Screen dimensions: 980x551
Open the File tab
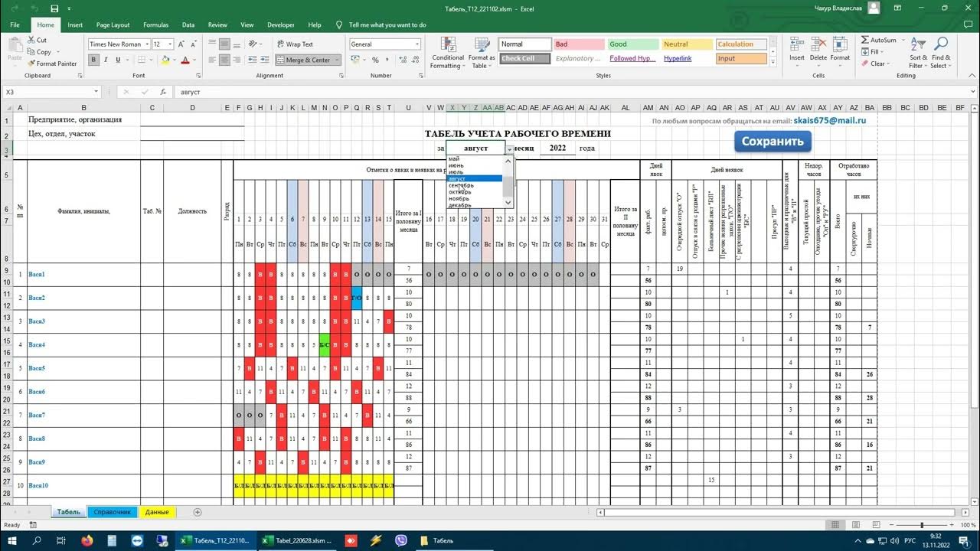tap(15, 24)
